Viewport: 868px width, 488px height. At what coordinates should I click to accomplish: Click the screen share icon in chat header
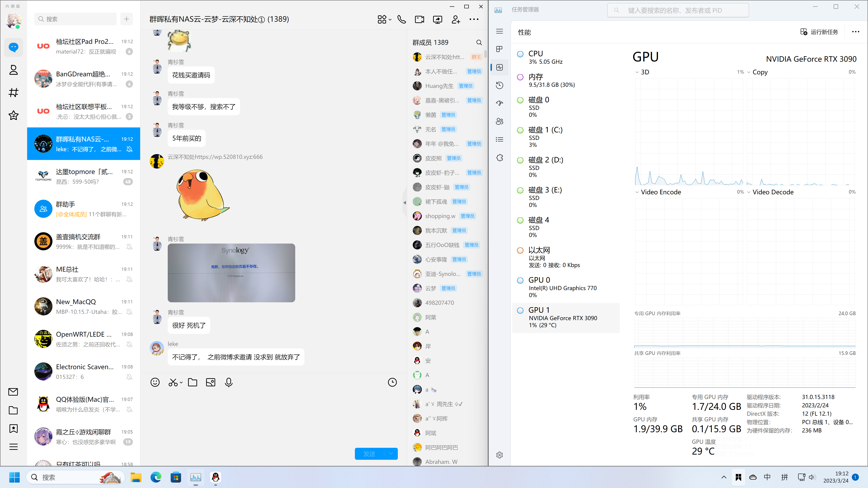437,19
